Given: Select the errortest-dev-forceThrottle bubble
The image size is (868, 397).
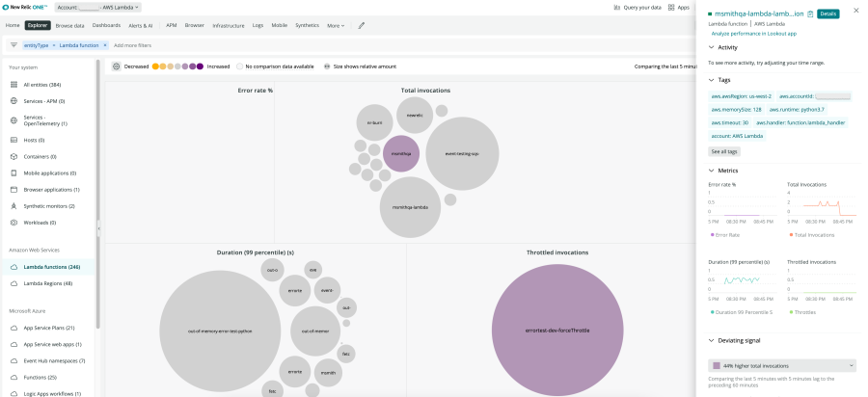Looking at the screenshot, I should pyautogui.click(x=557, y=331).
